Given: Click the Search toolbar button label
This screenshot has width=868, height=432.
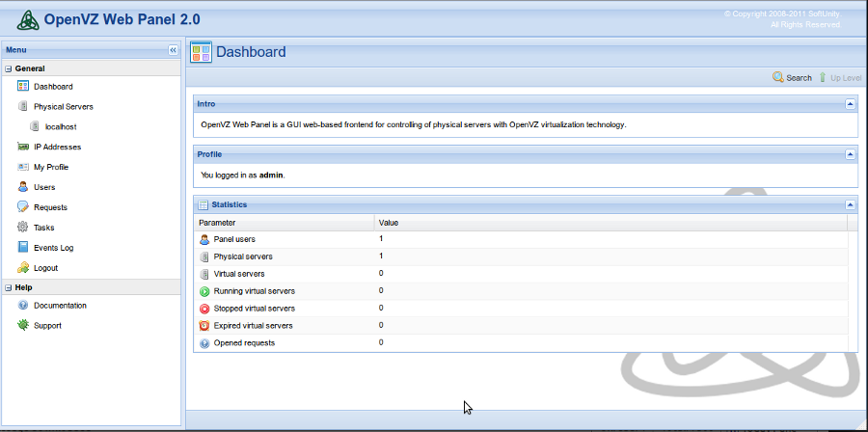Looking at the screenshot, I should [799, 78].
